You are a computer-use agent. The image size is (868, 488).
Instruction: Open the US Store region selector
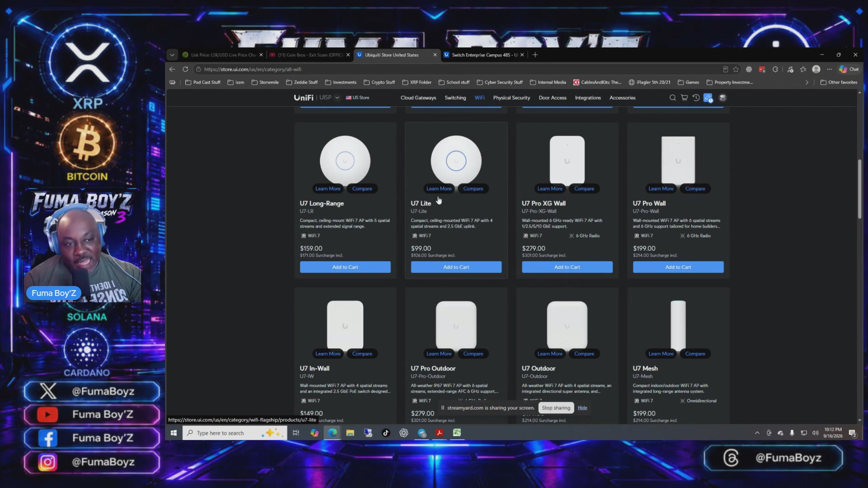tap(358, 98)
